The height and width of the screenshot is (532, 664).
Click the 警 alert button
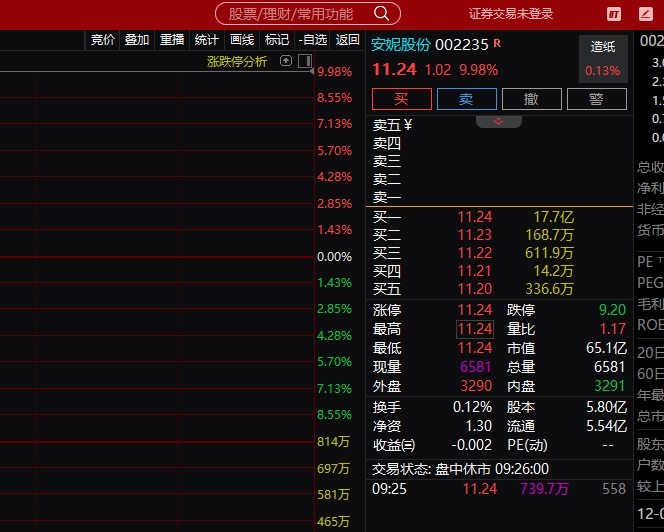click(x=597, y=99)
